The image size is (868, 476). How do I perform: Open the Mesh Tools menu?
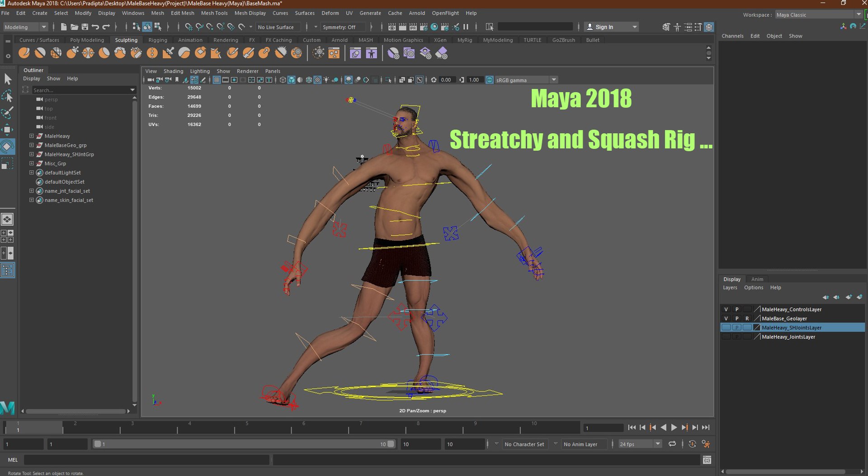(x=214, y=13)
